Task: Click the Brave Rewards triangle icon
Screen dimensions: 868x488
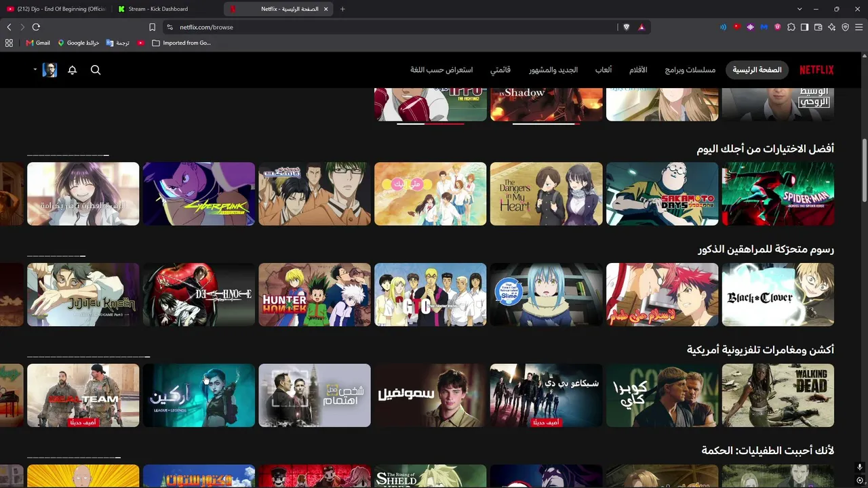Action: click(x=641, y=27)
